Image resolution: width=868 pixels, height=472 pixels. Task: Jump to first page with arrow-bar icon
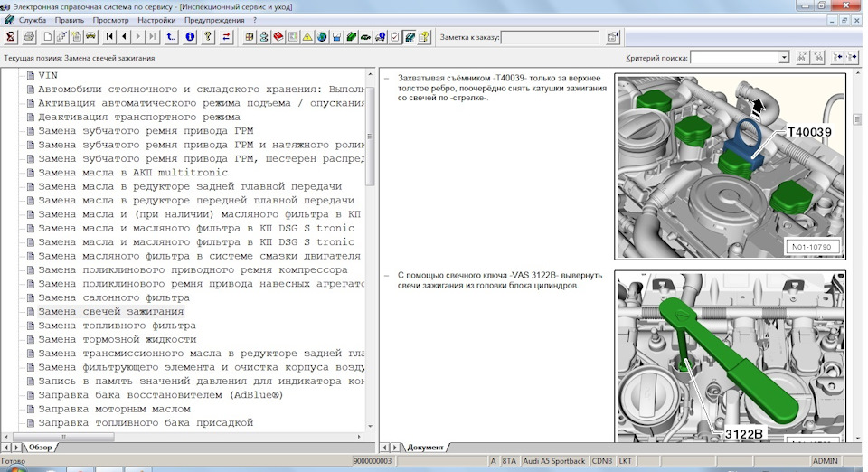tap(109, 37)
